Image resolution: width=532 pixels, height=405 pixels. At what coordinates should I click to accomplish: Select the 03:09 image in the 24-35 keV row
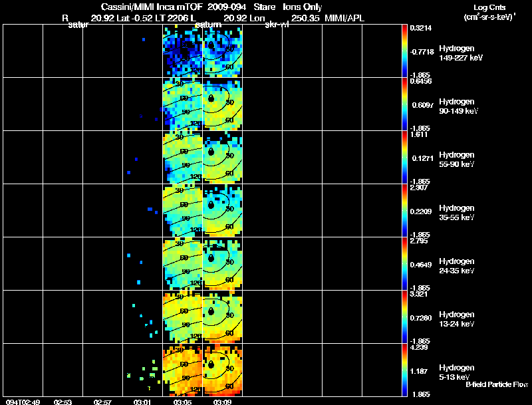tap(223, 264)
